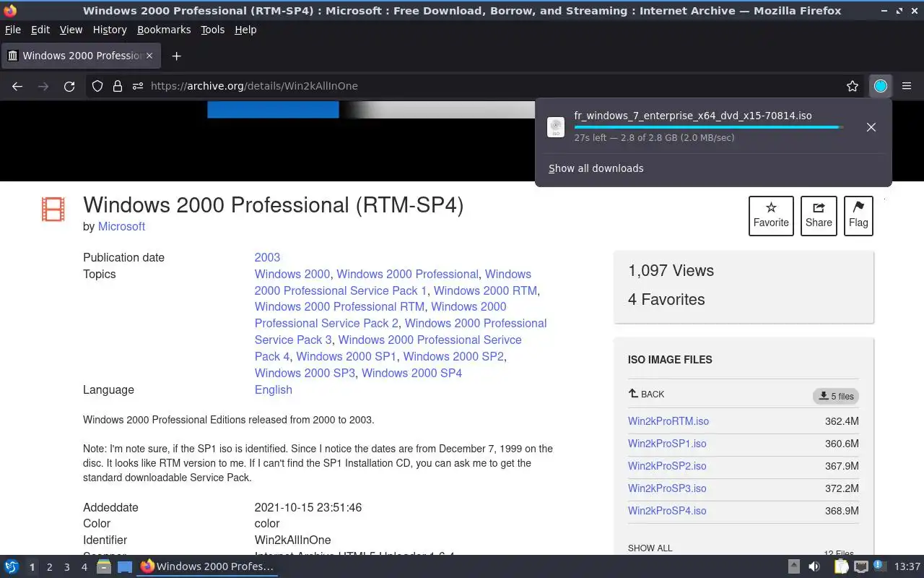Cancel the fr_windows_7_enterprise ISO download

(x=871, y=127)
